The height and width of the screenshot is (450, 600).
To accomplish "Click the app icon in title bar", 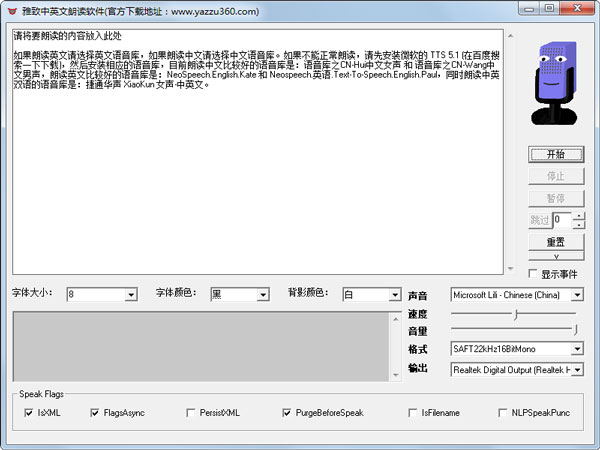I will click(11, 11).
